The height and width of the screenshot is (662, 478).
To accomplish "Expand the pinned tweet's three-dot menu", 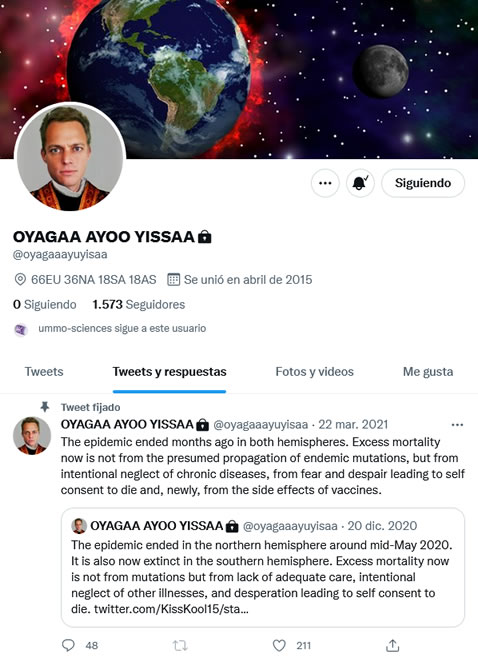I will [457, 425].
